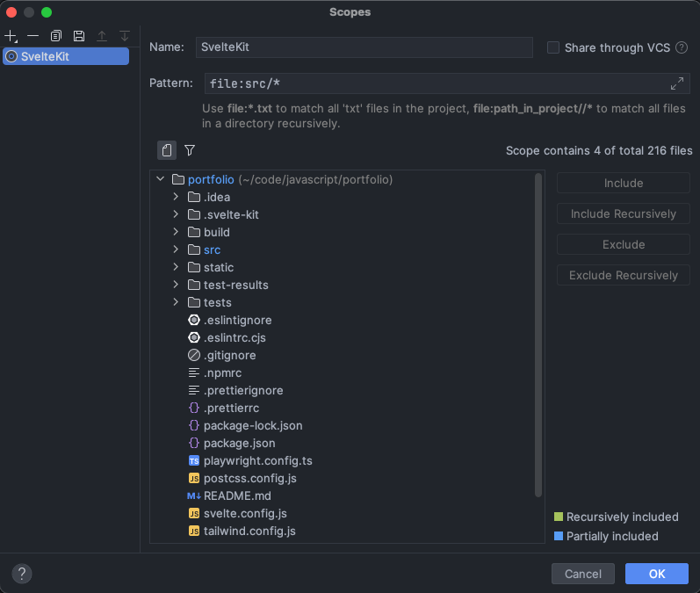Click the Name input field
The width and height of the screenshot is (700, 593).
tap(364, 47)
